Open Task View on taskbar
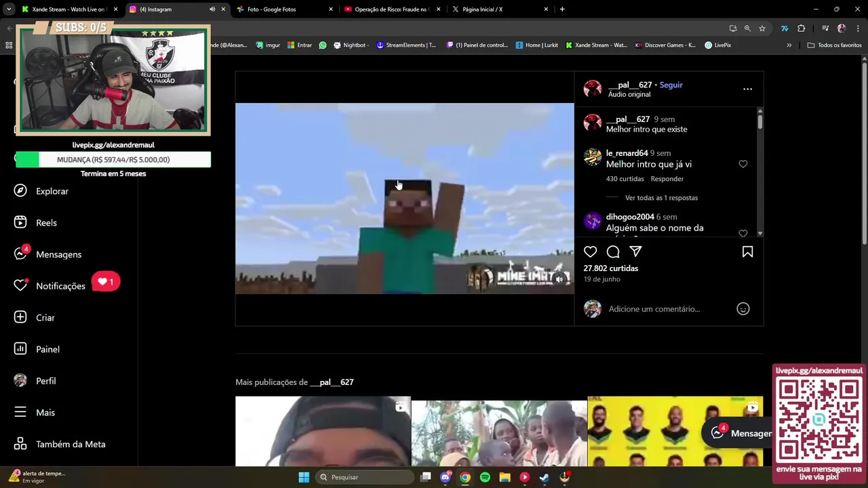The image size is (868, 488). 425,477
